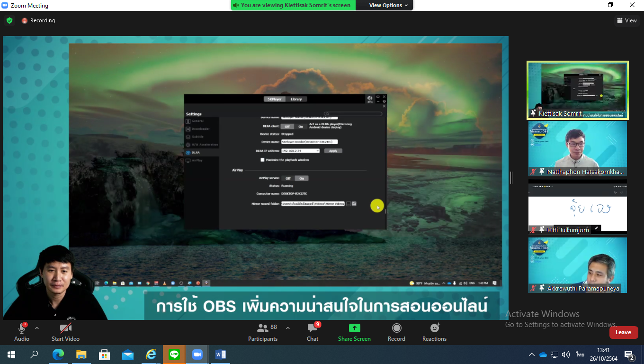Click the network display tray icon

click(555, 355)
